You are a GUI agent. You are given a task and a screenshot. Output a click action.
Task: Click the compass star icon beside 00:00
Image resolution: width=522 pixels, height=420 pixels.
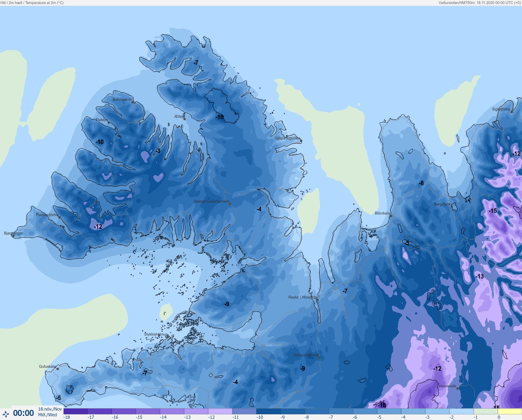pos(6,414)
